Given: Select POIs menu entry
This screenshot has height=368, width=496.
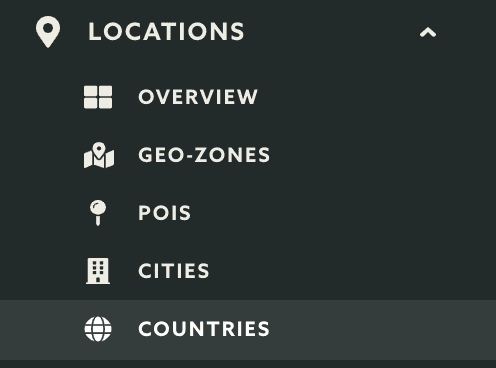Looking at the screenshot, I should (165, 213).
